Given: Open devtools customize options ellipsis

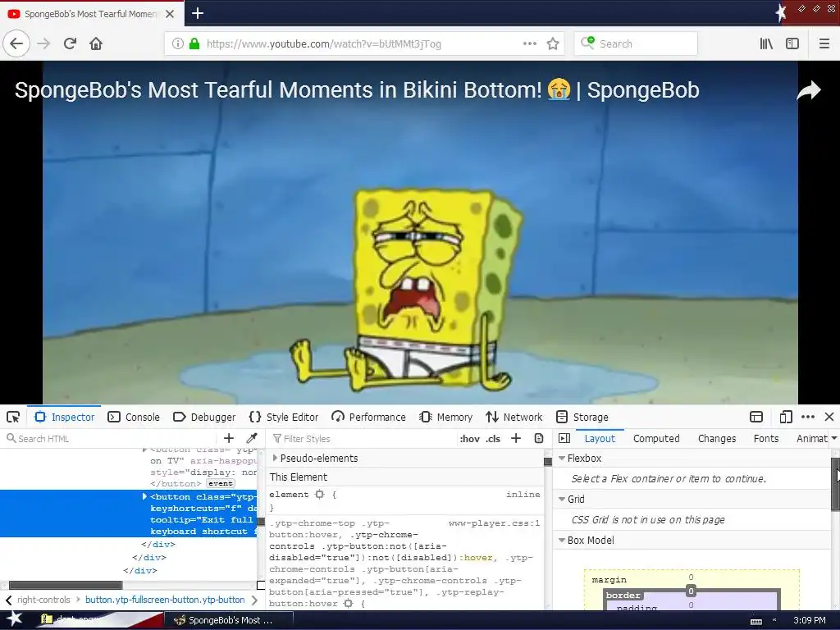Looking at the screenshot, I should 808,417.
